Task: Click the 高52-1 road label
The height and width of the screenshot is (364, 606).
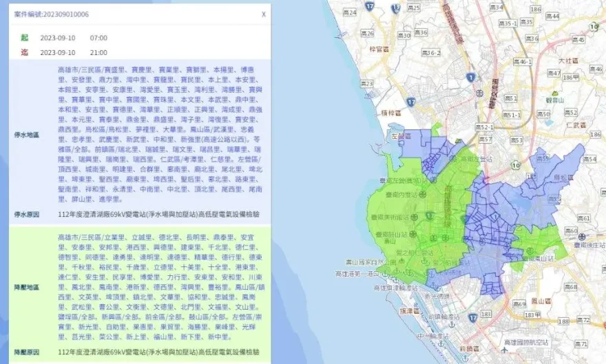Action: [x=484, y=127]
